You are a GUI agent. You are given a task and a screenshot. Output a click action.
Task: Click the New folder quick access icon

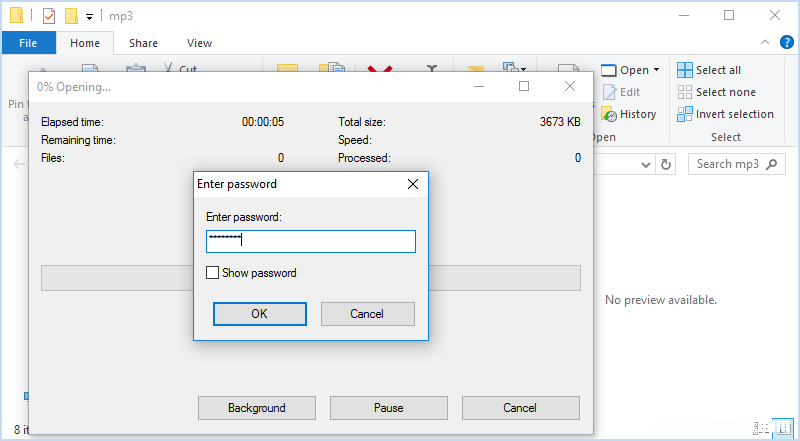pos(71,16)
